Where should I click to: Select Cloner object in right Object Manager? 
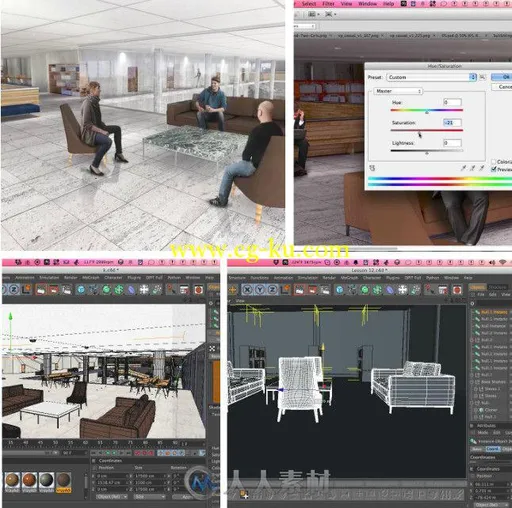(491, 410)
